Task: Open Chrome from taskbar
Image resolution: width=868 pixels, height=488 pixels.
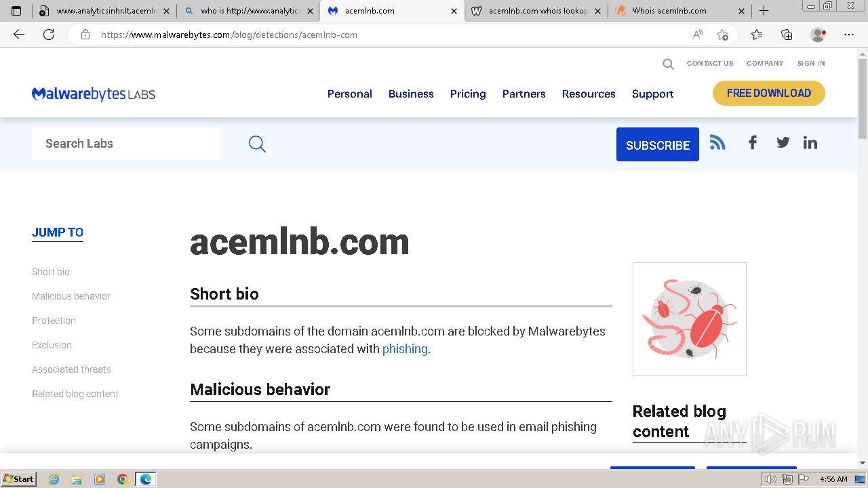Action: [x=122, y=479]
